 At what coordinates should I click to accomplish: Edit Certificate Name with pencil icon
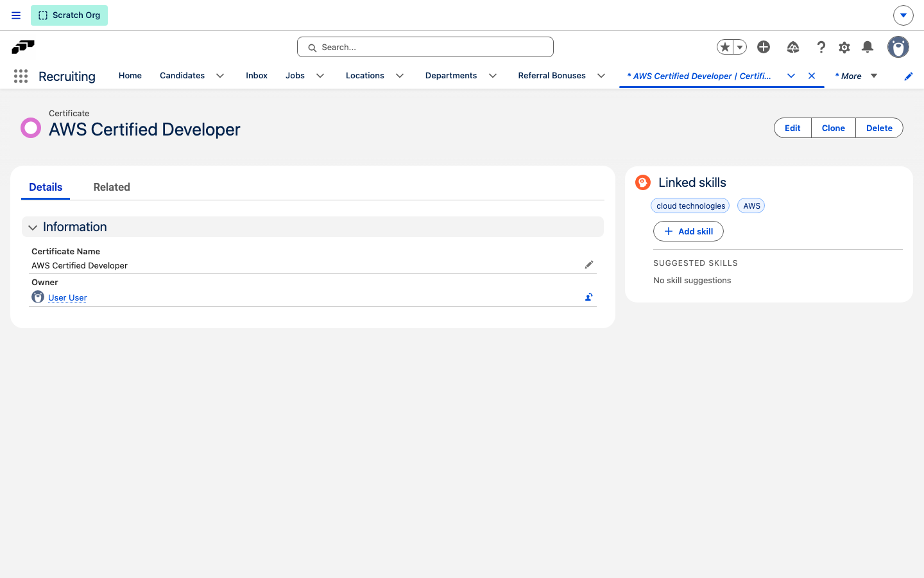click(589, 265)
